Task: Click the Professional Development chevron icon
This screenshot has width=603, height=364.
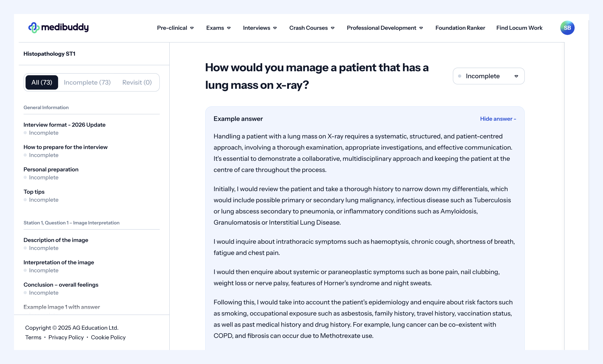Action: tap(421, 28)
